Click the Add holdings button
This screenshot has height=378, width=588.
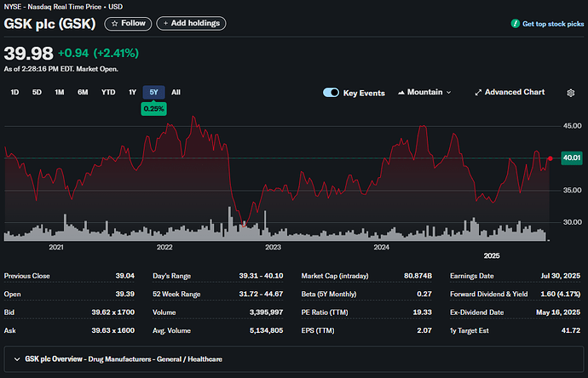coord(191,23)
